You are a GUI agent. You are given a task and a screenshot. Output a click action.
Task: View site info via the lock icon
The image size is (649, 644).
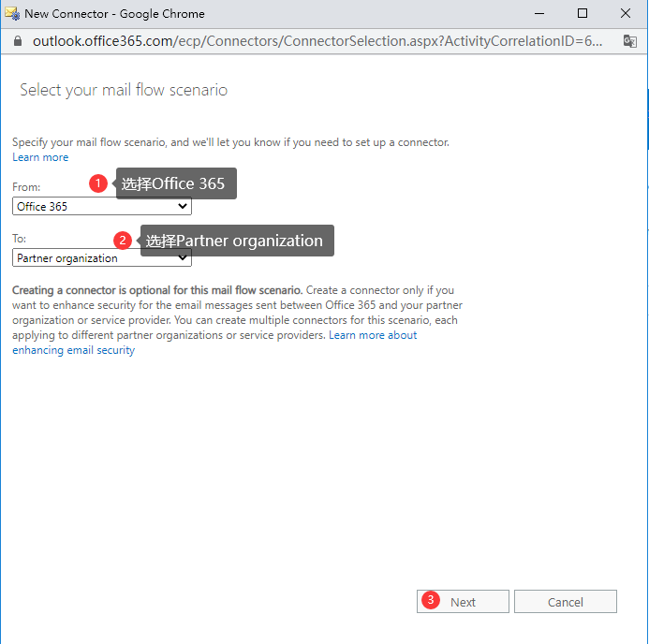pos(18,41)
